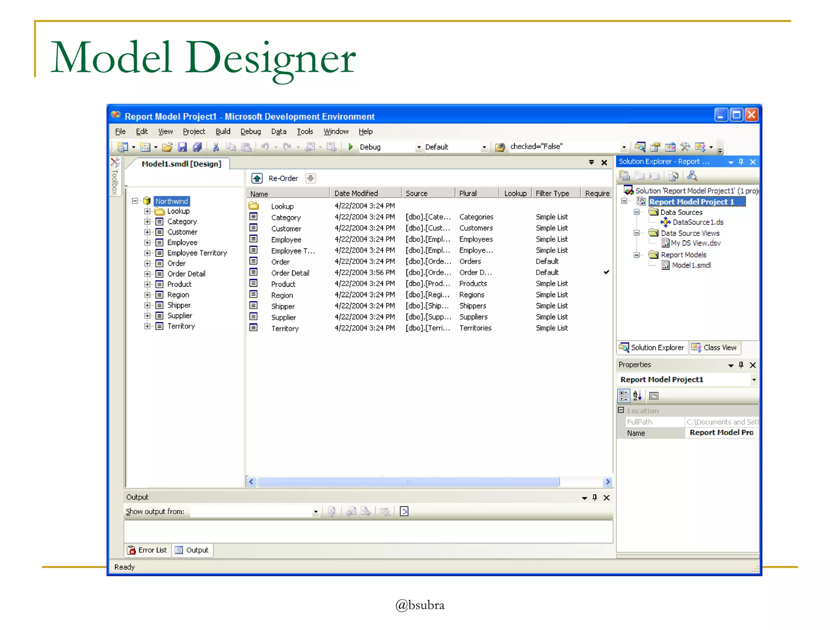Sort by the Source column header

[x=428, y=193]
